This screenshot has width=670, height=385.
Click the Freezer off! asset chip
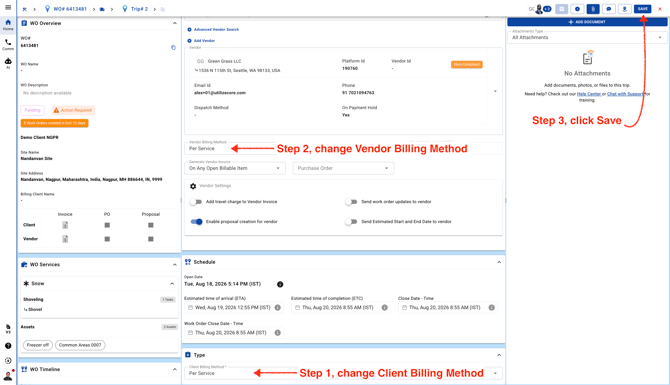pos(38,345)
